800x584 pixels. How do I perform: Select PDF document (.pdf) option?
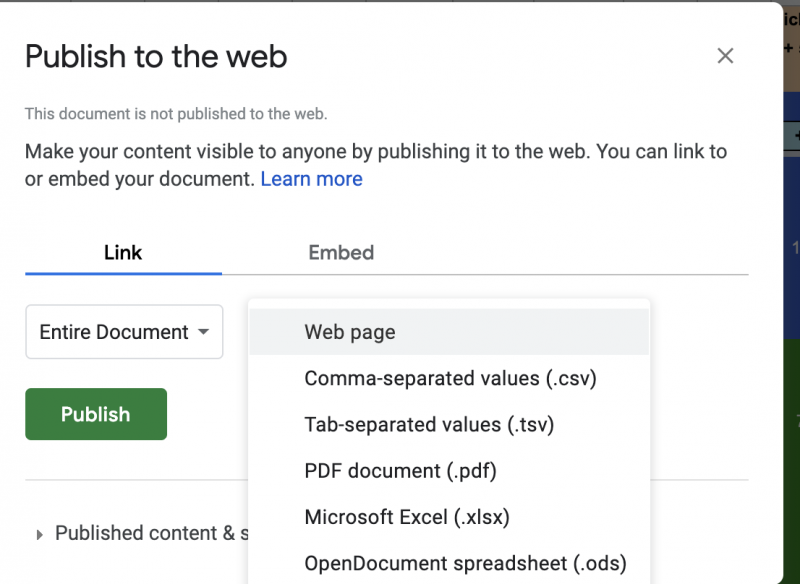[x=400, y=471]
